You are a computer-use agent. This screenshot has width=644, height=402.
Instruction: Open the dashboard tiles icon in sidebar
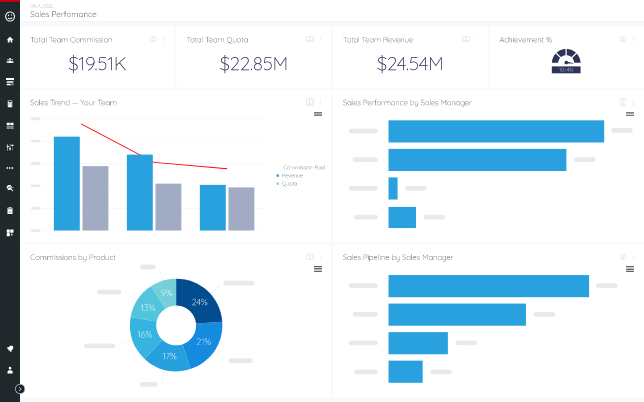(x=10, y=233)
